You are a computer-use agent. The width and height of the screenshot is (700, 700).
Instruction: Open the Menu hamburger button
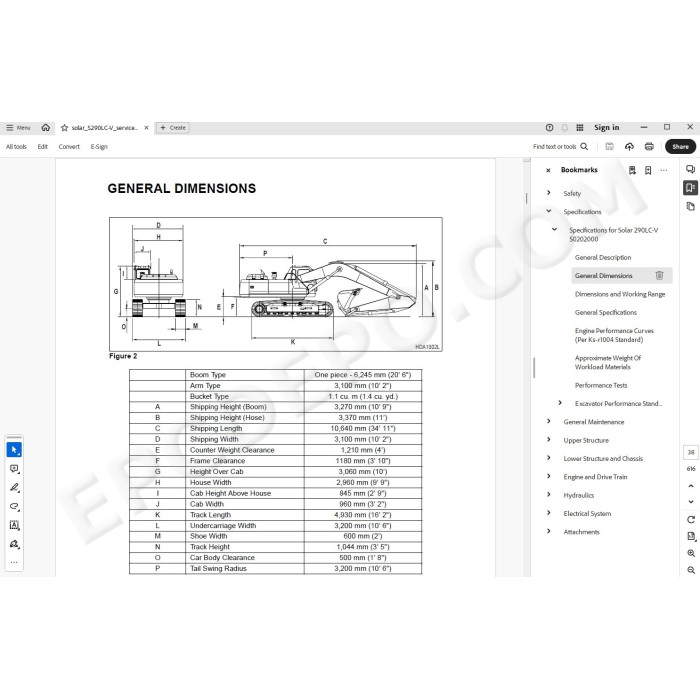point(18,128)
